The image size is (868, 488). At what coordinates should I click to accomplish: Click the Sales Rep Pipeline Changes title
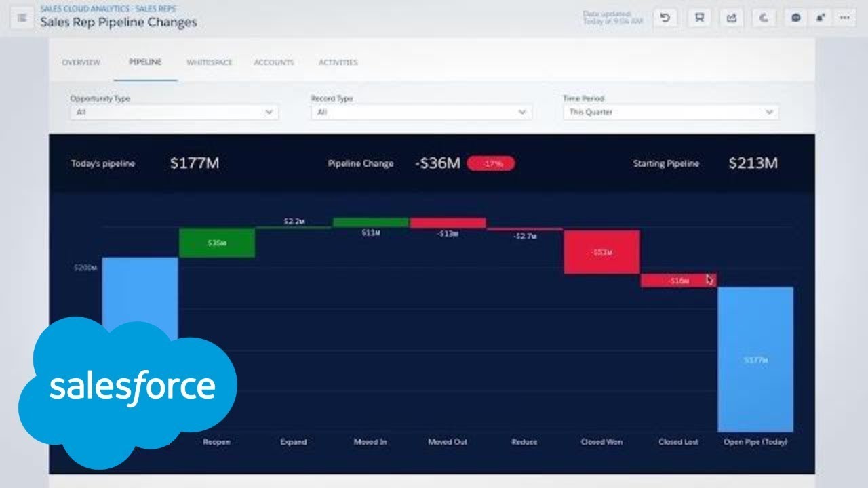click(119, 22)
